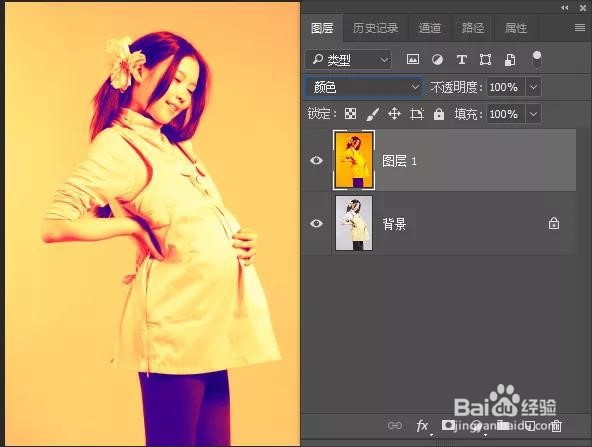The image size is (592, 447).
Task: Filter for smart object layers icon
Action: 510,60
